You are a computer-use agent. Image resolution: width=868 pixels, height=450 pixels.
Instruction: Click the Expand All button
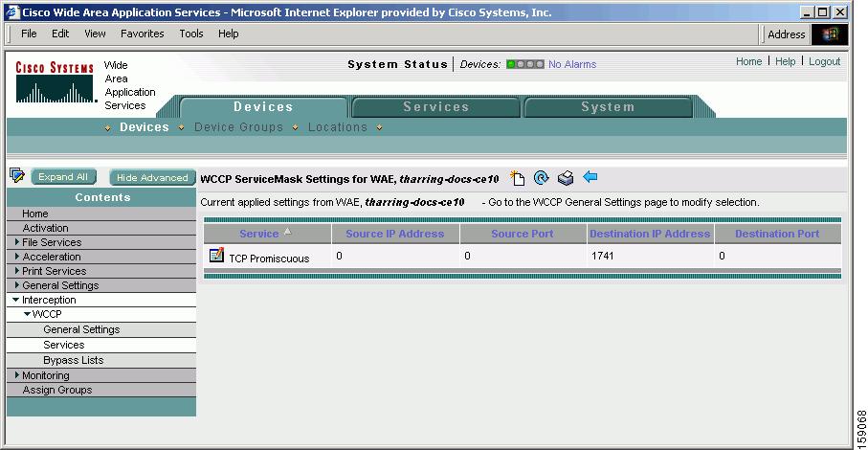[x=63, y=176]
